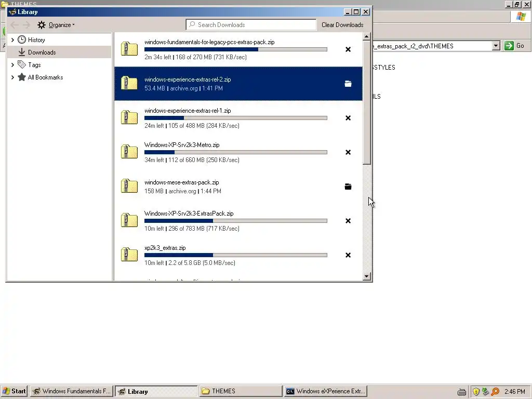This screenshot has width=532, height=399.
Task: Click the Search Downloads field
Action: click(251, 25)
